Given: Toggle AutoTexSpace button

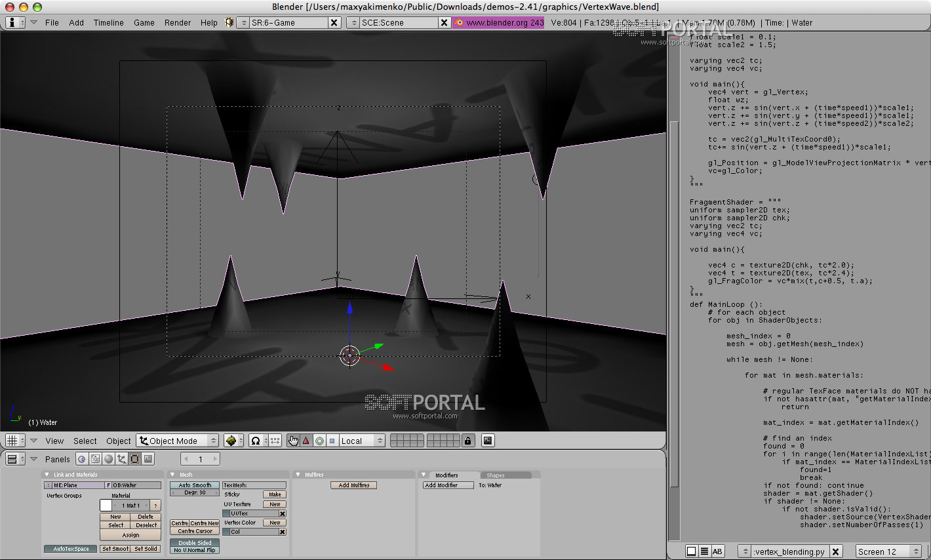Looking at the screenshot, I should 71,549.
